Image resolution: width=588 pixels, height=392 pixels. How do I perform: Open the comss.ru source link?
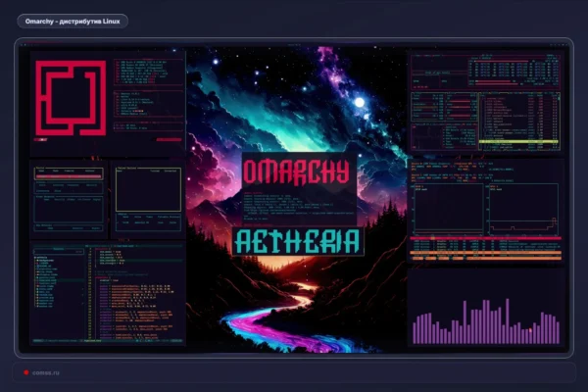pos(45,372)
